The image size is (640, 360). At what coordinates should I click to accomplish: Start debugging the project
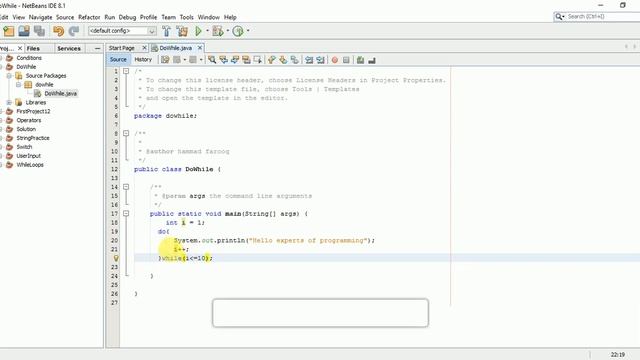pos(218,31)
